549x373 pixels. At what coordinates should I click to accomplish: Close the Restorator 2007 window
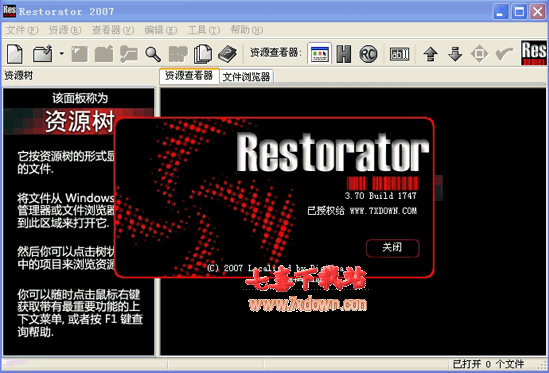(537, 12)
